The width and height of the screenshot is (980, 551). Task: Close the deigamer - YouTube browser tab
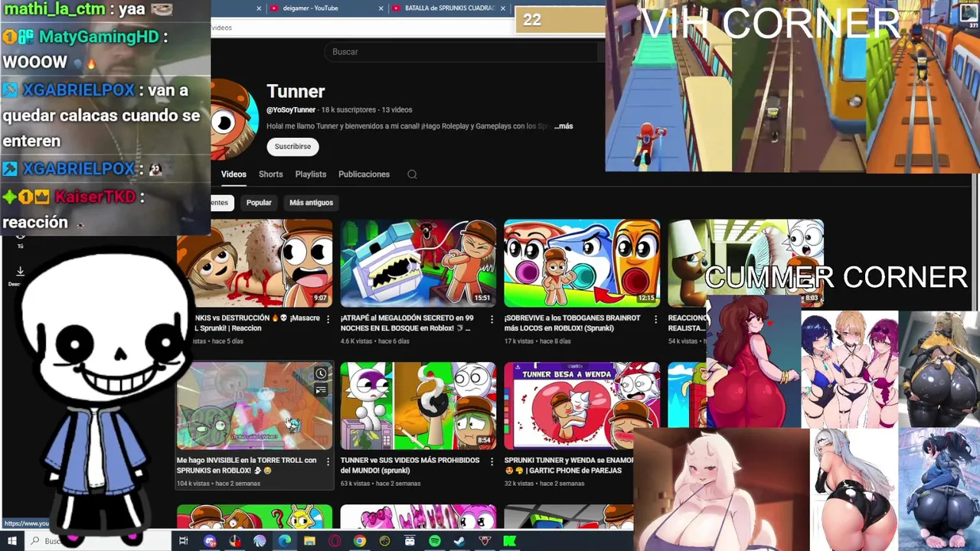(381, 8)
